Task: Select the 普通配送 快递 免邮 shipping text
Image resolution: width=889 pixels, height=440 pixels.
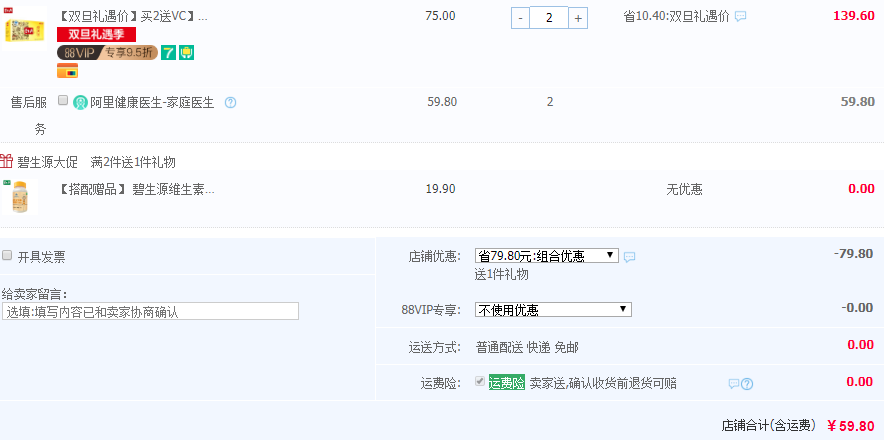Action: [527, 348]
